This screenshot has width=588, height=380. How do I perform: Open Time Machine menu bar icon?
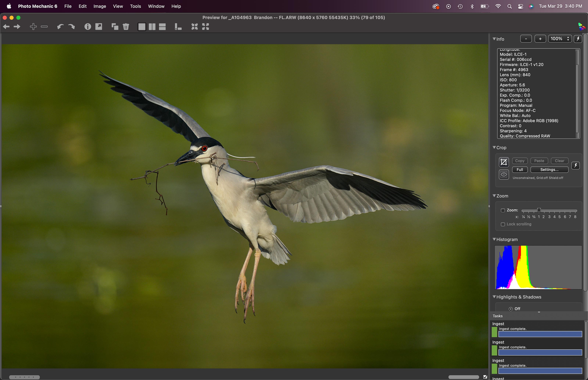click(x=460, y=6)
